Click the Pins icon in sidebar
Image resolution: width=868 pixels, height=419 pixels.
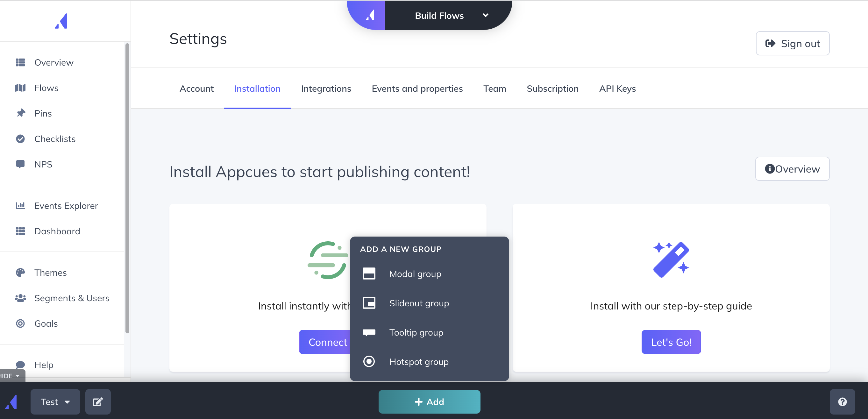tap(20, 113)
